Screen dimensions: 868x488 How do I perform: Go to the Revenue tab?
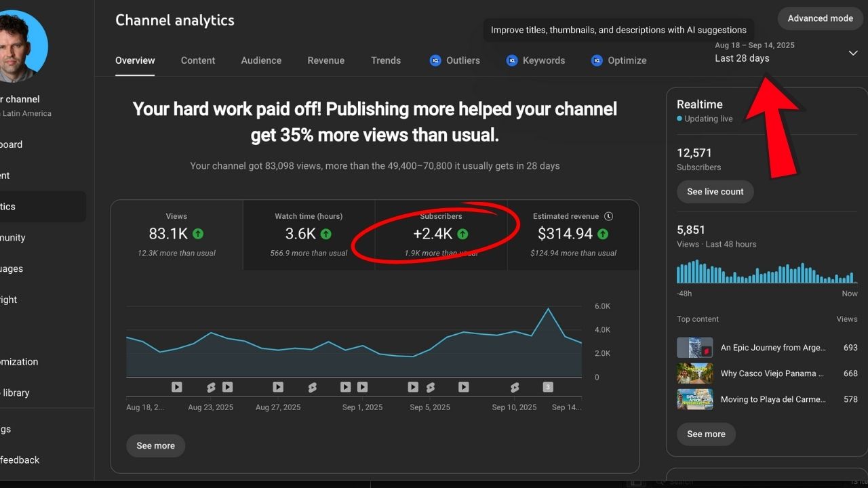click(325, 60)
